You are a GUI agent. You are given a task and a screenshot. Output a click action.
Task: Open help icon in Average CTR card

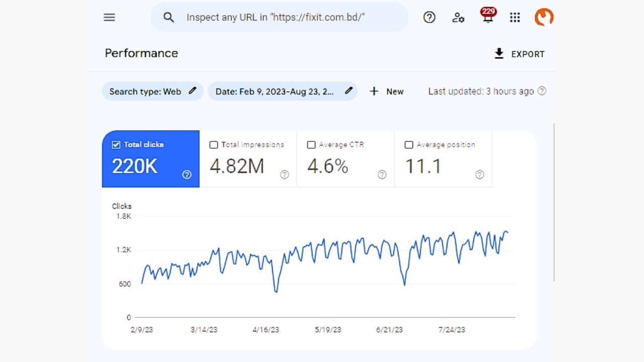382,174
